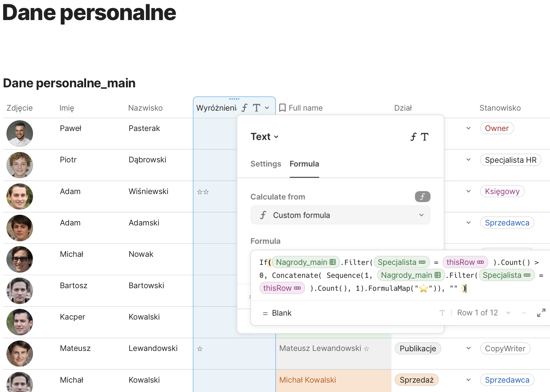Open the Custom formula dropdown
Screen dimensions: 550x392
tap(340, 215)
